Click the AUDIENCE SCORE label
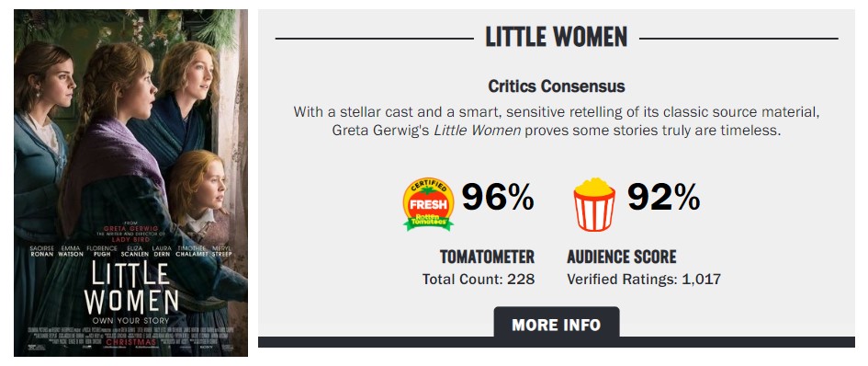The image size is (868, 366). (622, 257)
